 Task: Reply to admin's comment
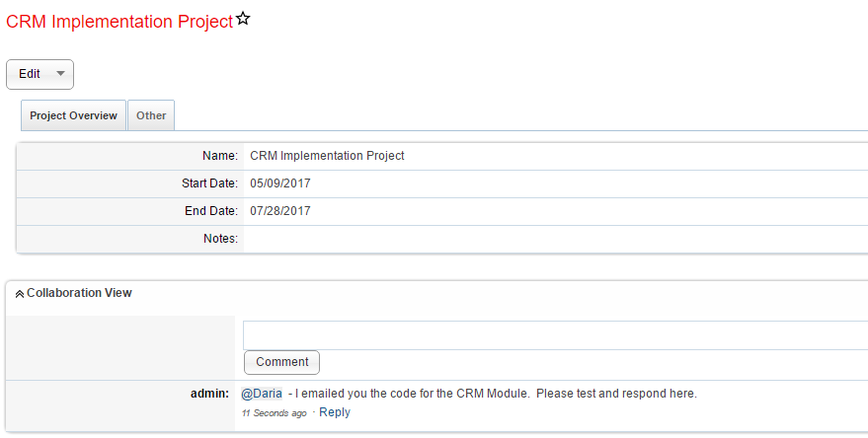point(335,412)
